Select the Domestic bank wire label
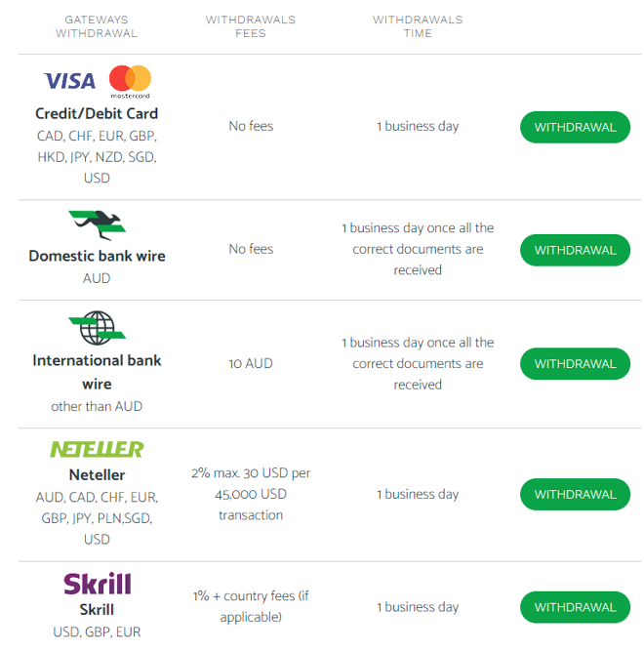This screenshot has width=644, height=651. click(97, 256)
